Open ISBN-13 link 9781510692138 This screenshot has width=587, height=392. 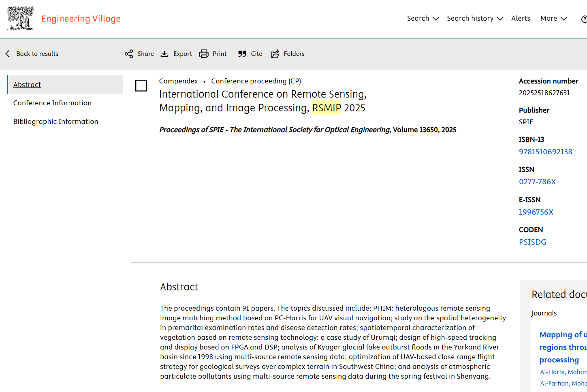pos(545,152)
